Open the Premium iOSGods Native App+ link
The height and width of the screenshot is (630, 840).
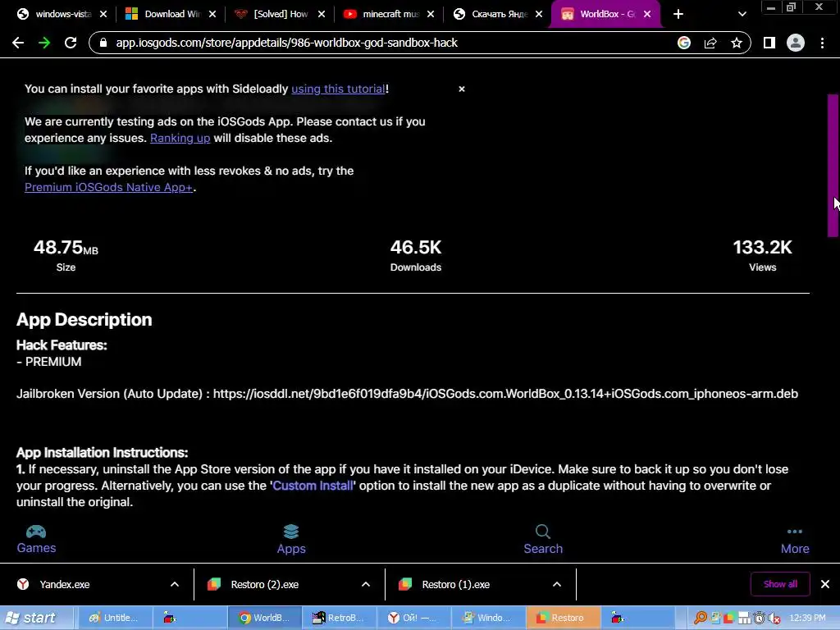pyautogui.click(x=109, y=188)
